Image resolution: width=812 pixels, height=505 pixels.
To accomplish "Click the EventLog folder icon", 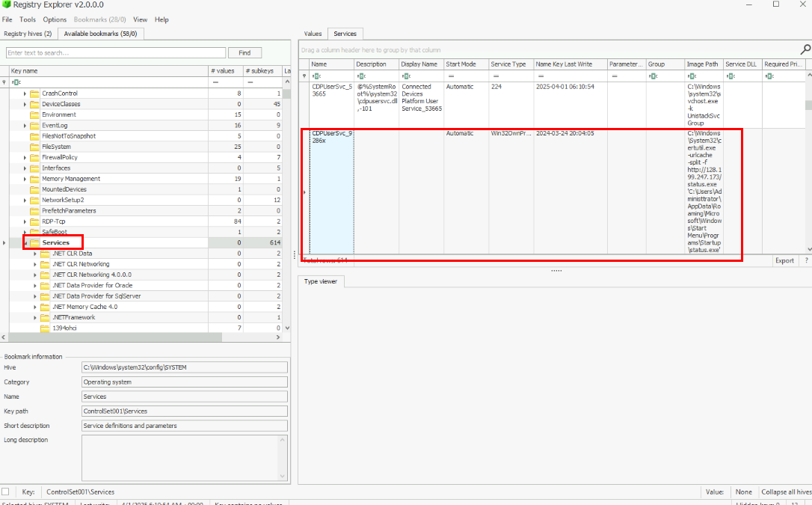I will pos(34,126).
